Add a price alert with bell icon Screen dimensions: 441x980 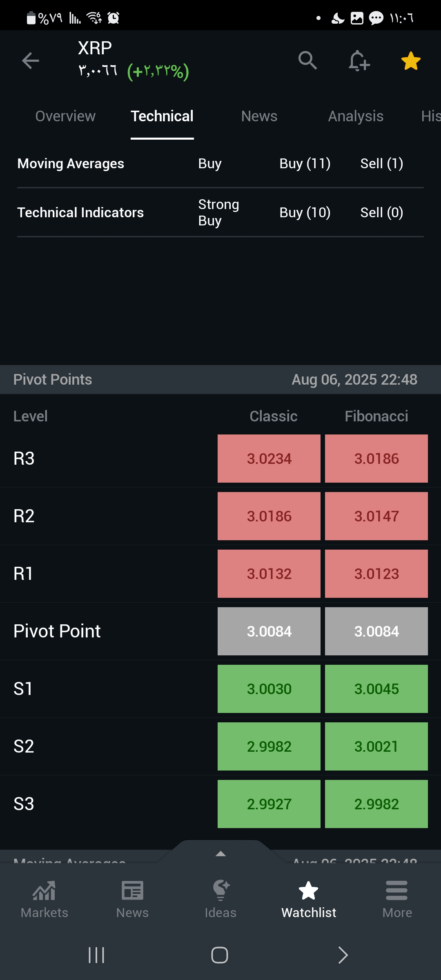[359, 61]
